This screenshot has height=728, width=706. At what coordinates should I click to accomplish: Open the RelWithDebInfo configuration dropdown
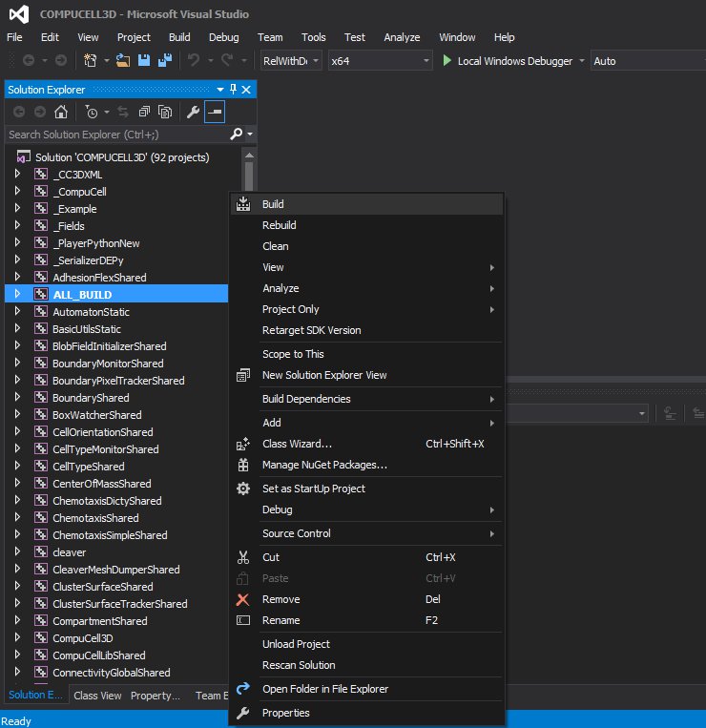(290, 61)
